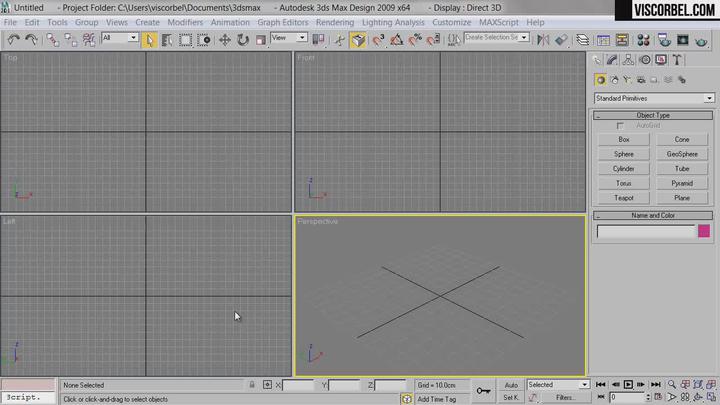Click Bind to Space Warp icon
This screenshot has height=405, width=720.
[x=89, y=40]
